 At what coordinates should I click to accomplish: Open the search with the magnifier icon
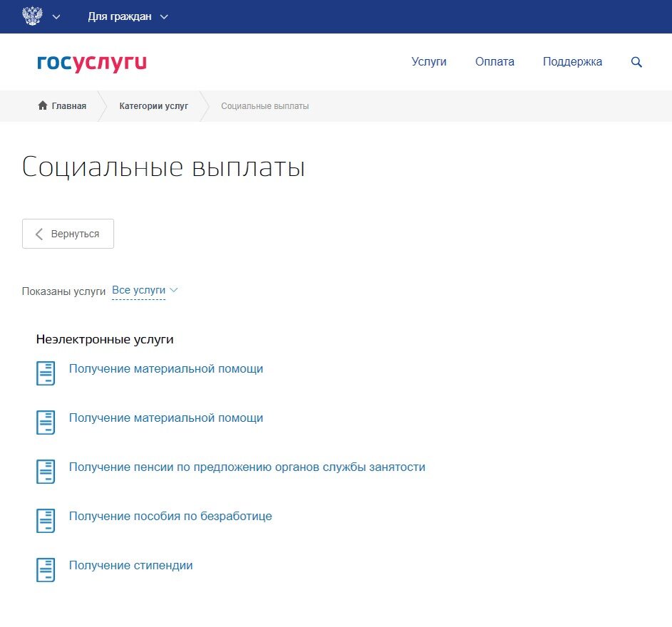point(636,62)
